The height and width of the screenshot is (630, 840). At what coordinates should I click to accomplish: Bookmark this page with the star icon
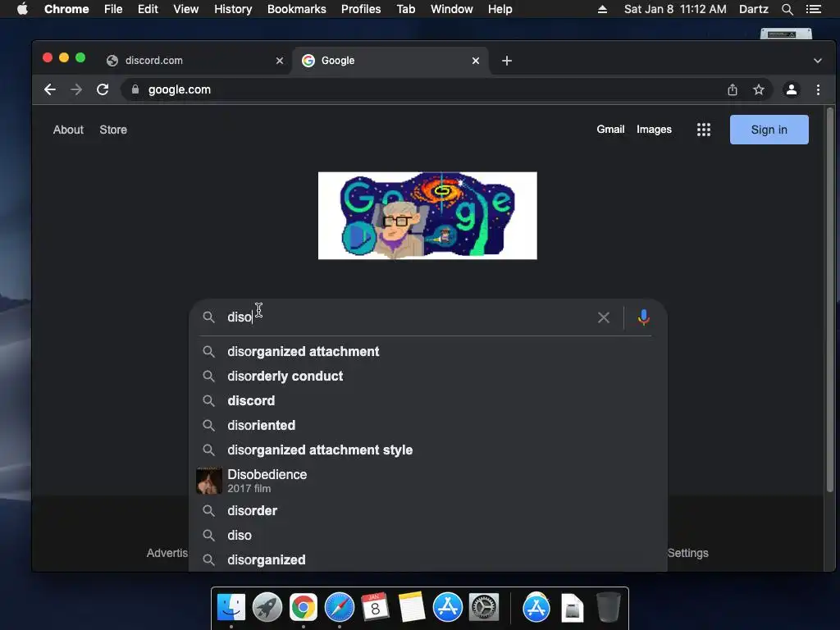click(759, 89)
